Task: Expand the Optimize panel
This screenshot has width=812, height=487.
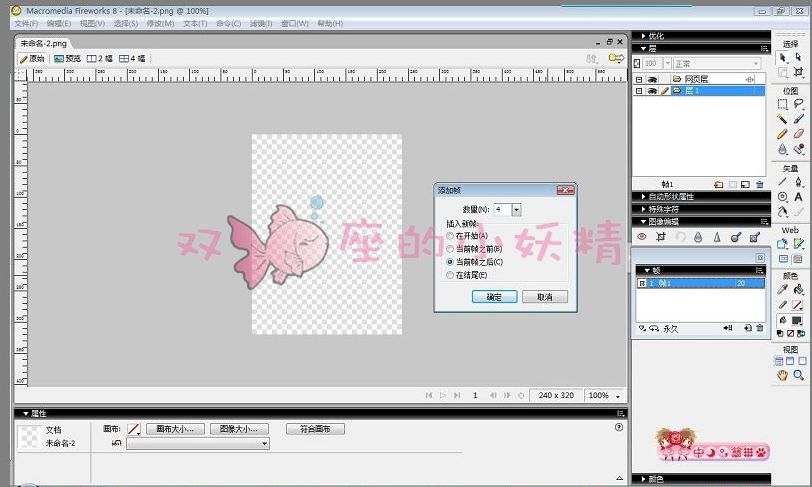Action: (x=643, y=36)
